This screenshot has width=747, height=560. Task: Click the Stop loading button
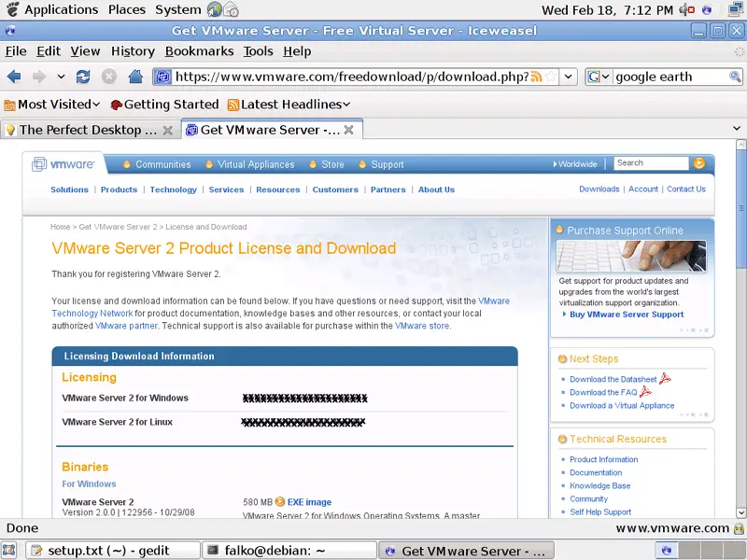coord(109,77)
